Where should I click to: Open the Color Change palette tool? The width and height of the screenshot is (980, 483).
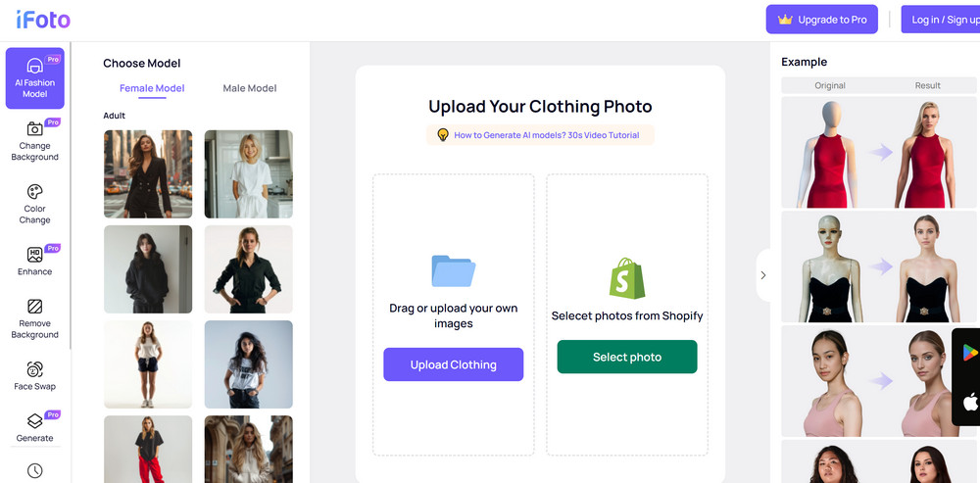(35, 205)
